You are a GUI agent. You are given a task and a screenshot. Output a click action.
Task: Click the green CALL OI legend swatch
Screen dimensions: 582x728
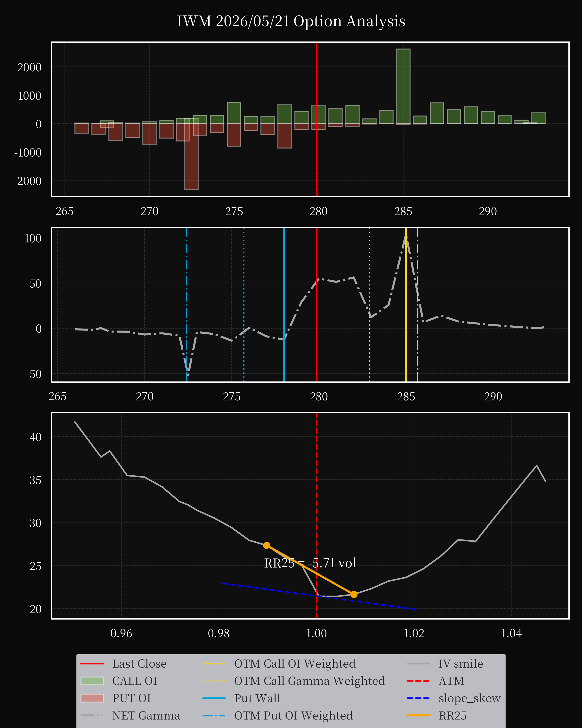click(92, 681)
